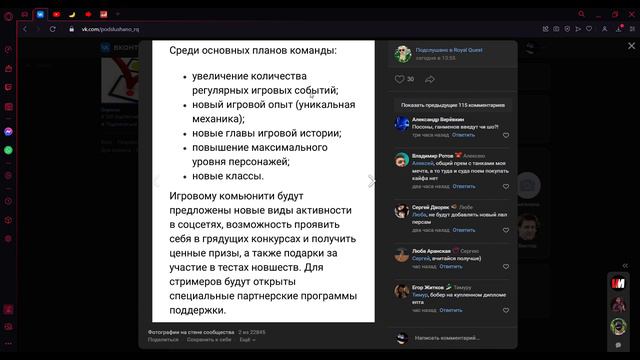Open Александр Верёвкин's profile avatar
640x360 pixels.
[x=402, y=124]
